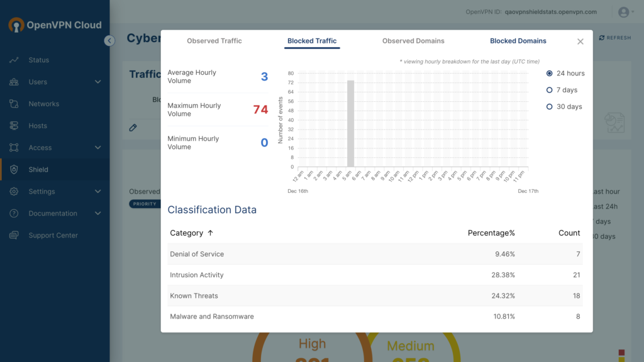Click the Hosts server icon in sidebar
644x362 pixels.
14,126
